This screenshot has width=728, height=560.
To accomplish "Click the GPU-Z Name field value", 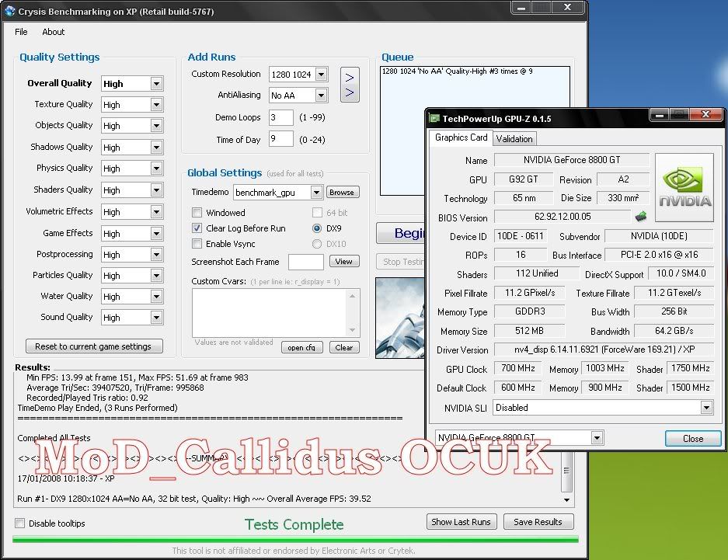I will tap(572, 160).
